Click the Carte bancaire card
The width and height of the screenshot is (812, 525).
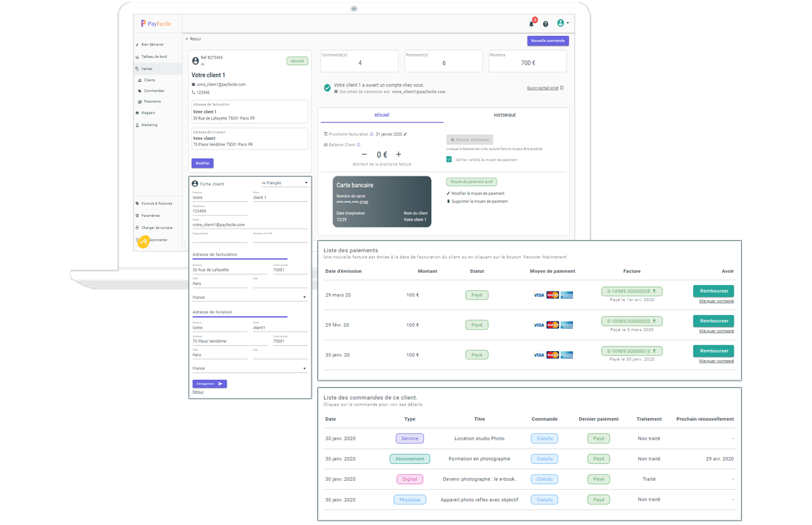(382, 202)
